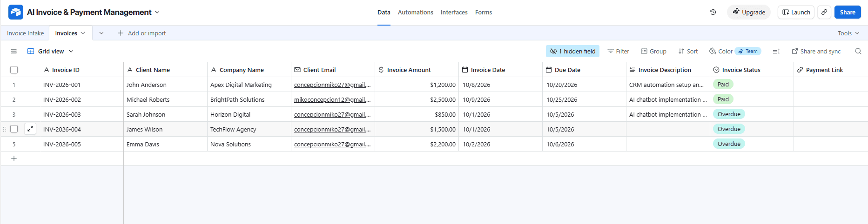
Task: Click Overdue status tag for Sarah Johnson
Action: click(729, 114)
